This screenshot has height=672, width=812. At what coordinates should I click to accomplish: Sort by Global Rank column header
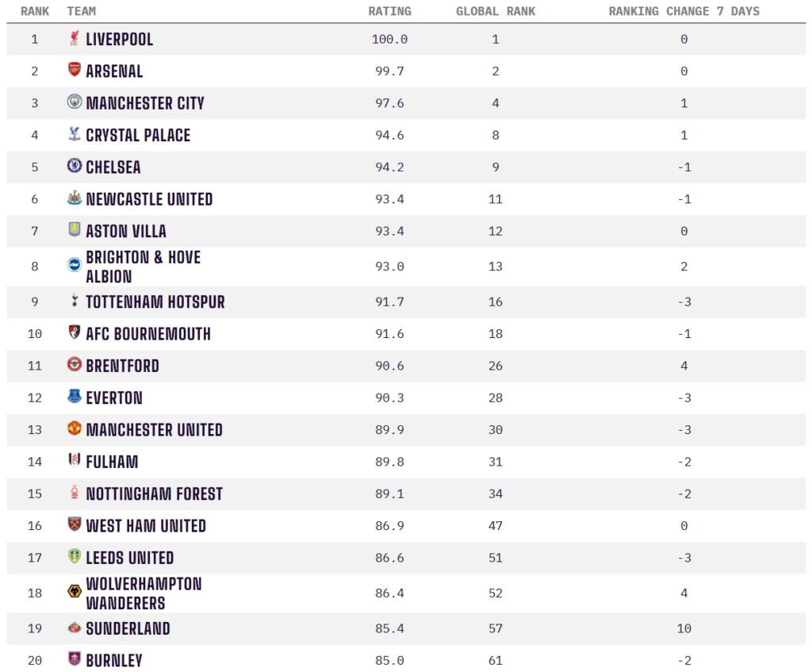click(496, 11)
